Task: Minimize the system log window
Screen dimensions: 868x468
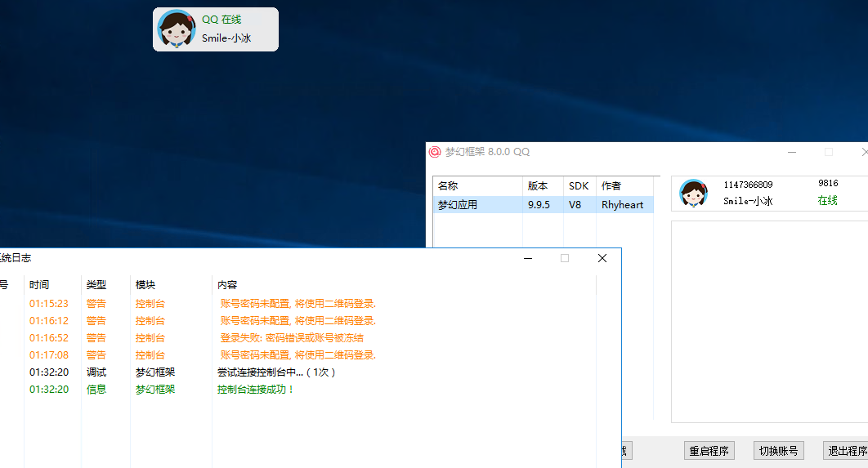Action: [x=528, y=258]
